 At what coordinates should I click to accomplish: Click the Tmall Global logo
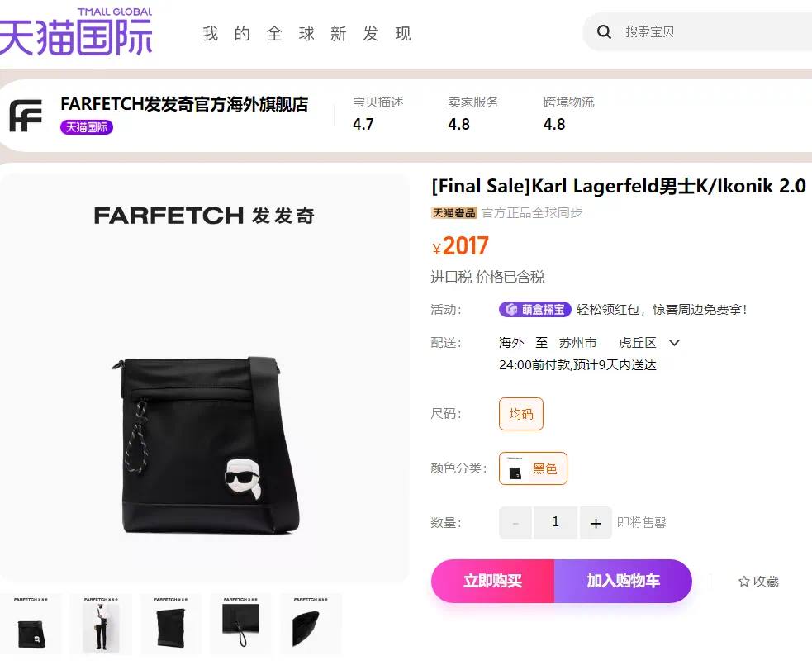(76, 32)
